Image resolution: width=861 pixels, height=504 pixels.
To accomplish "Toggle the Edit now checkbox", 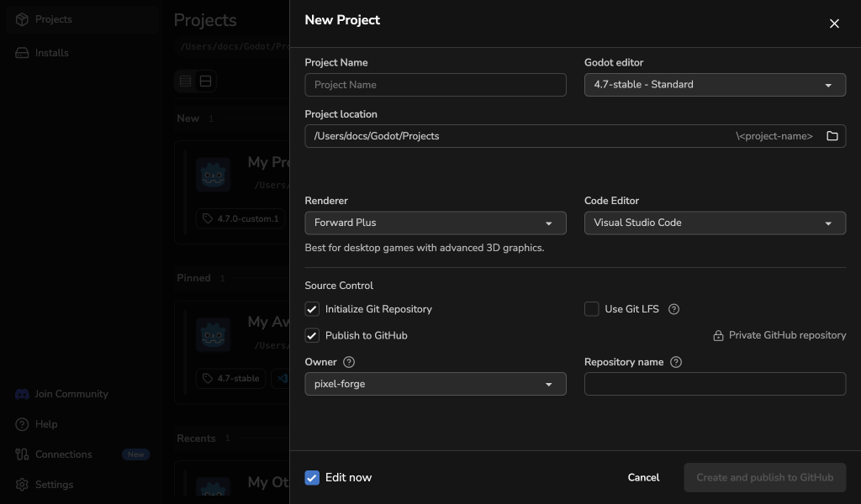I will click(x=312, y=478).
